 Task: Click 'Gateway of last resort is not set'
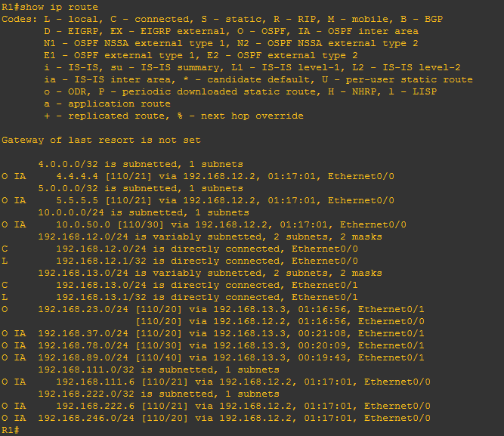tap(101, 141)
